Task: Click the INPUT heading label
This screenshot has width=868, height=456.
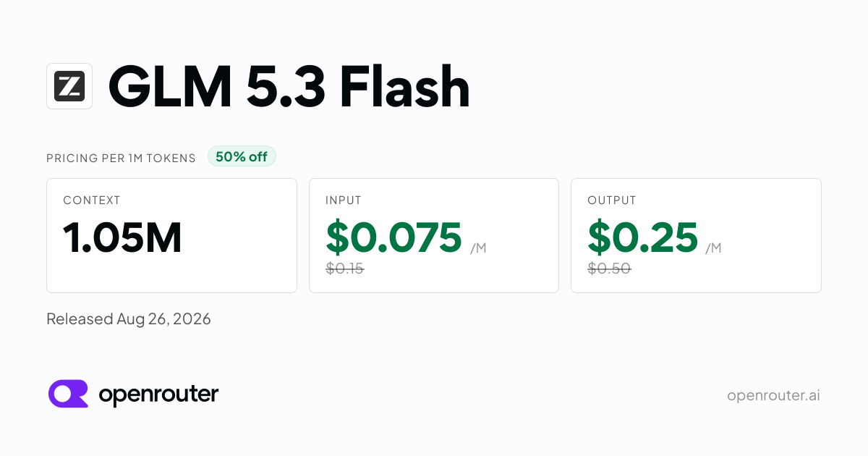Action: coord(344,200)
